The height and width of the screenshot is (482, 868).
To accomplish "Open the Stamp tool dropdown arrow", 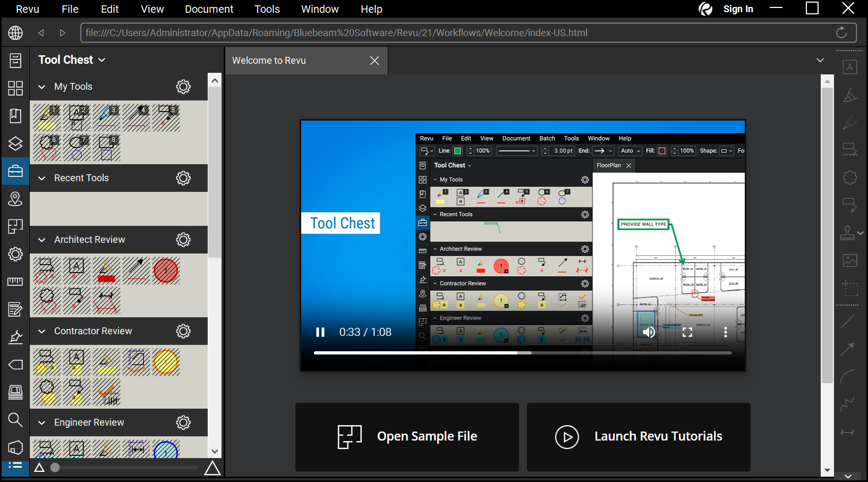I will tap(861, 233).
